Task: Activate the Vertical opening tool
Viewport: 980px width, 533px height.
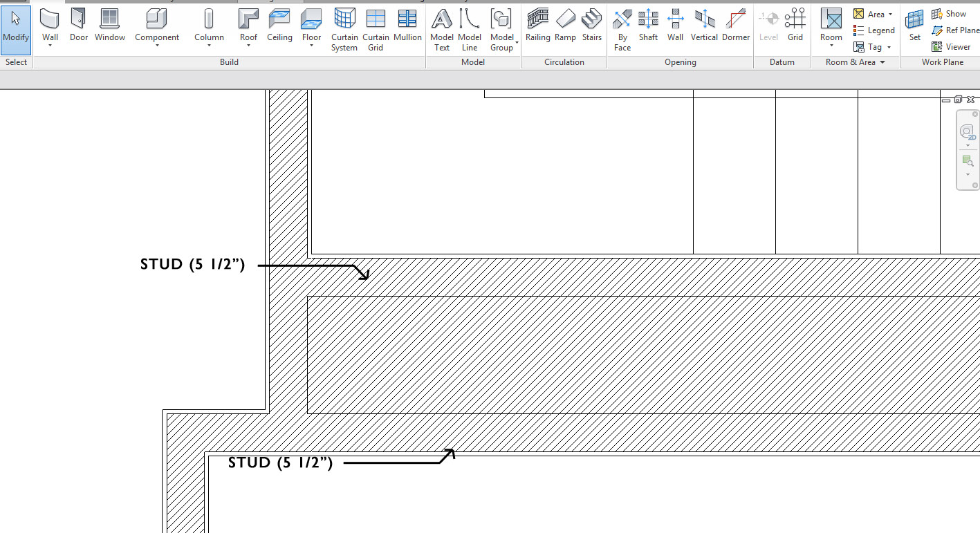Action: coord(704,26)
